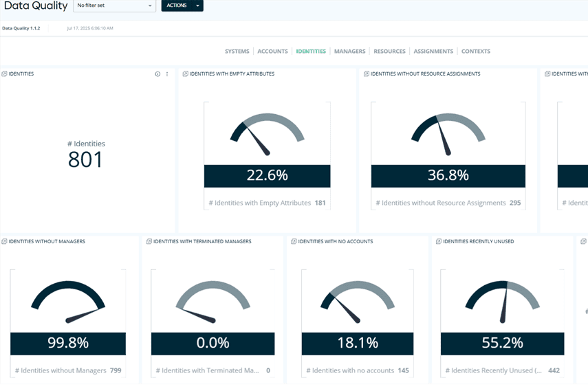Click the ACTIONS button
588x391 pixels.
tap(177, 5)
